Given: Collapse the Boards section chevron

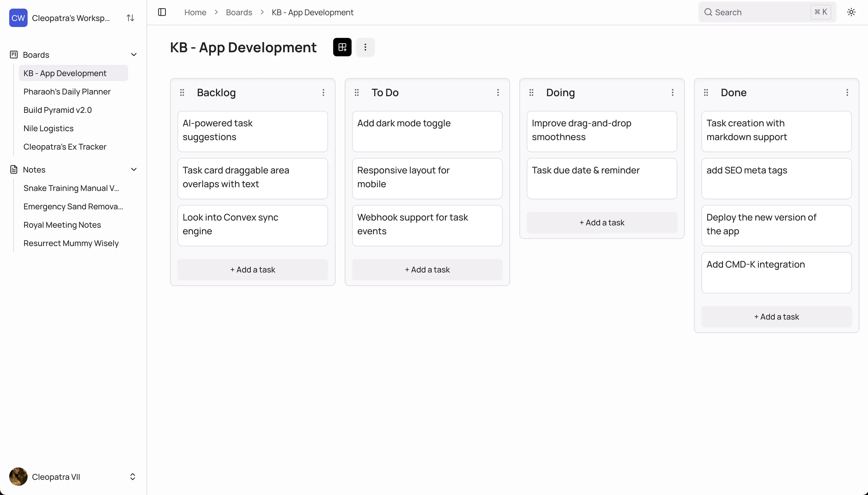Looking at the screenshot, I should click(134, 54).
